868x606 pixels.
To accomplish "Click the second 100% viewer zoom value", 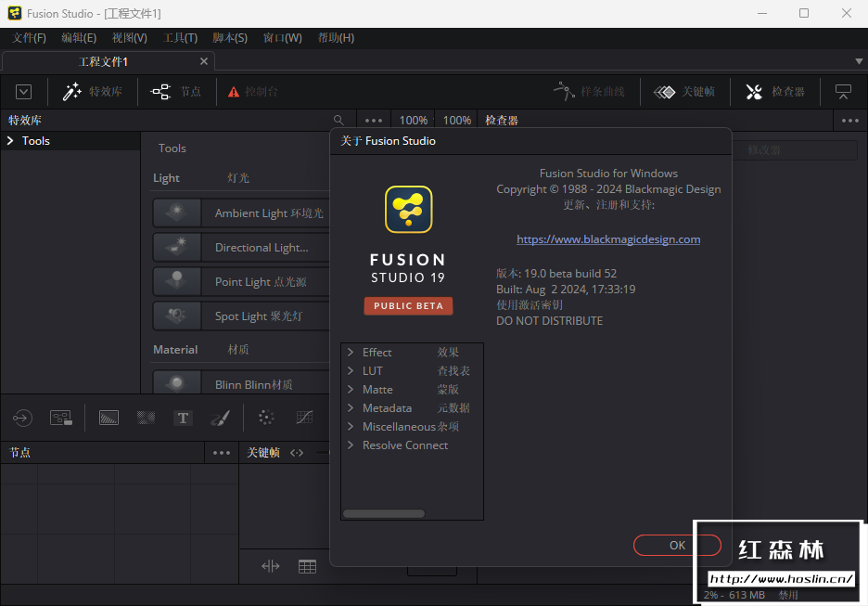I will click(456, 121).
